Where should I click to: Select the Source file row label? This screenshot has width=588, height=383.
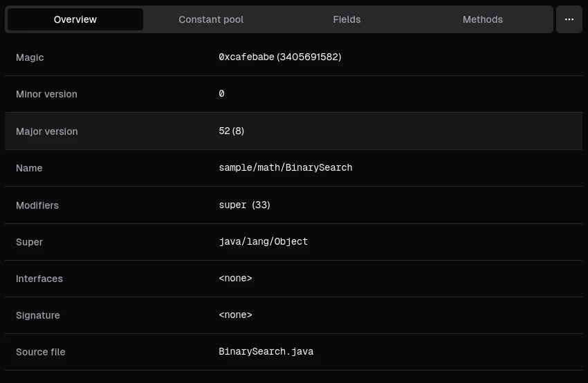[x=41, y=352]
